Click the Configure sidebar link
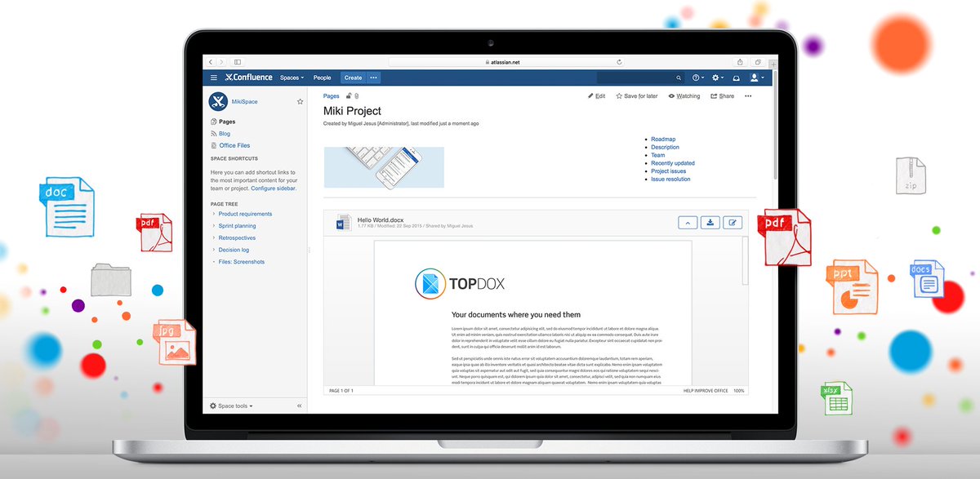The image size is (980, 479). [x=274, y=188]
